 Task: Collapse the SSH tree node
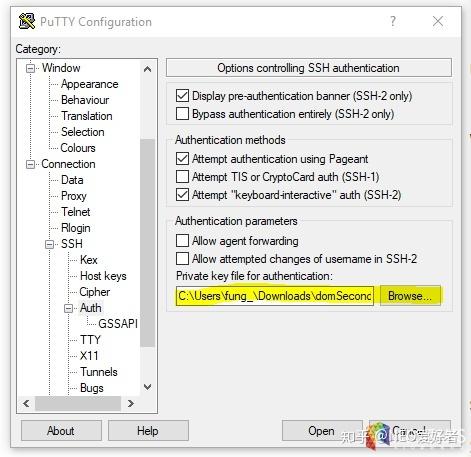pyautogui.click(x=49, y=244)
